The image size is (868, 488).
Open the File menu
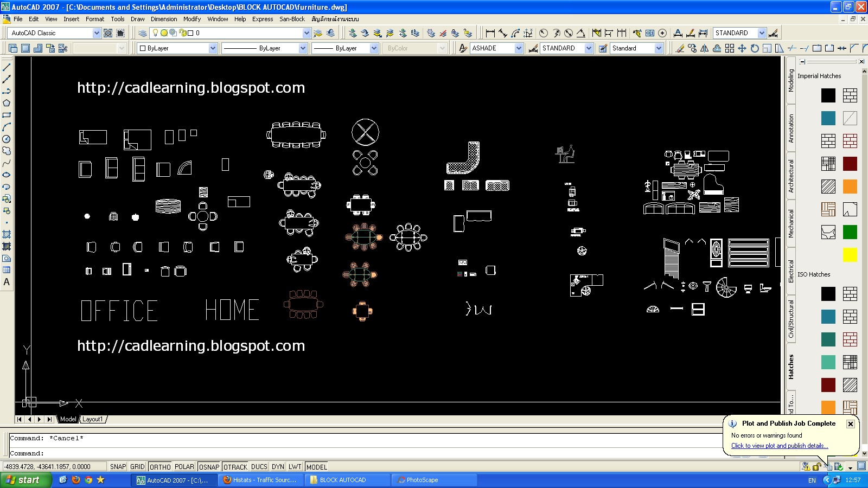tap(18, 19)
